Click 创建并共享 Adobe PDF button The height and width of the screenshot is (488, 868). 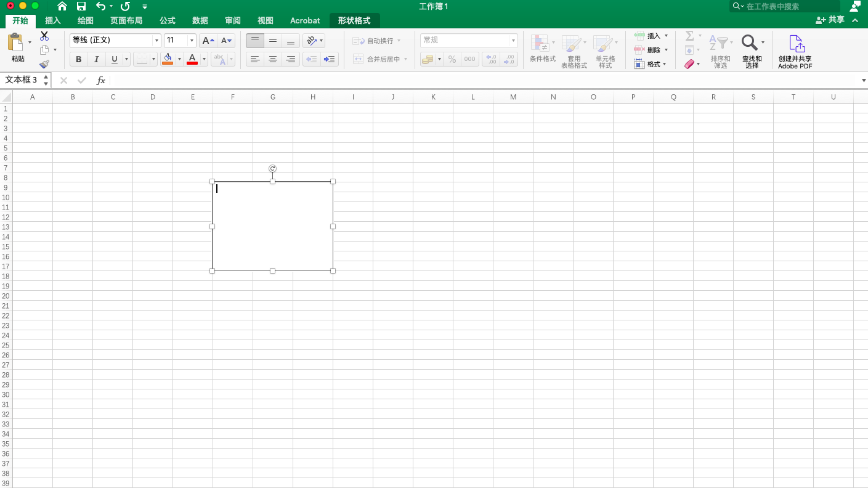point(795,49)
